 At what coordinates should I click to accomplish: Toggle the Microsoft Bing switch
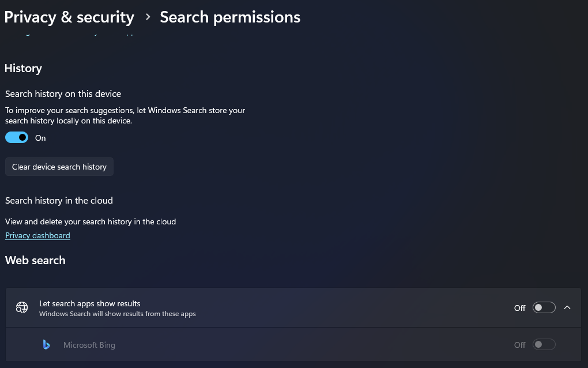[544, 345]
